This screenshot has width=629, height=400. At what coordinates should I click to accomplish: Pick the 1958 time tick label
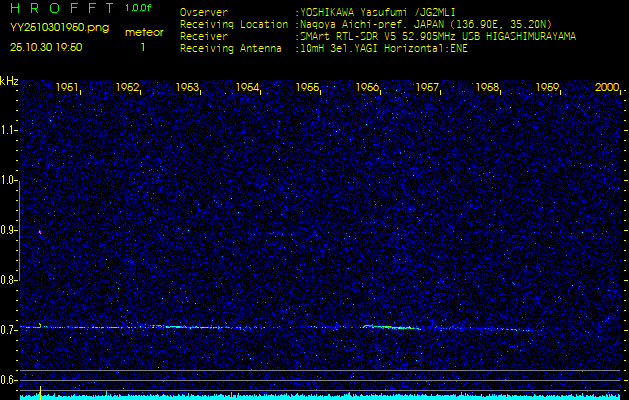tap(487, 88)
